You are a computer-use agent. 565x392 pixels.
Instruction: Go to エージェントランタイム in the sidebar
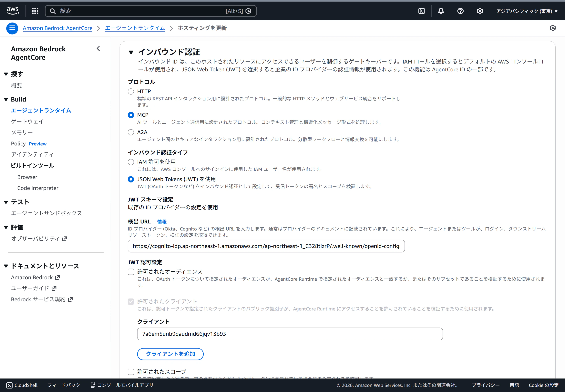[x=41, y=111]
